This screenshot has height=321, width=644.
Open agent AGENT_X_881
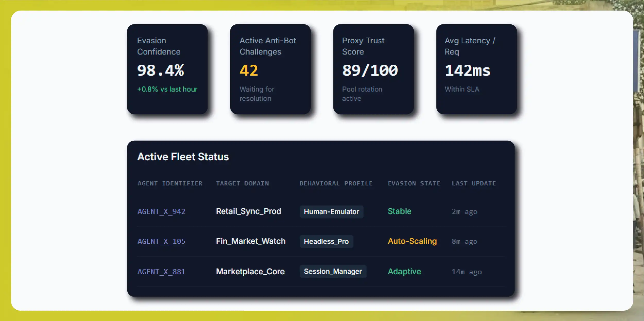pyautogui.click(x=161, y=272)
